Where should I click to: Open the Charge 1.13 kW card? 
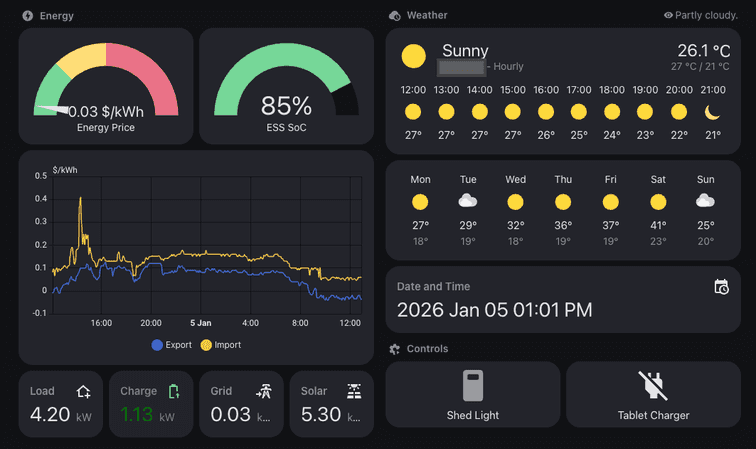pos(151,404)
